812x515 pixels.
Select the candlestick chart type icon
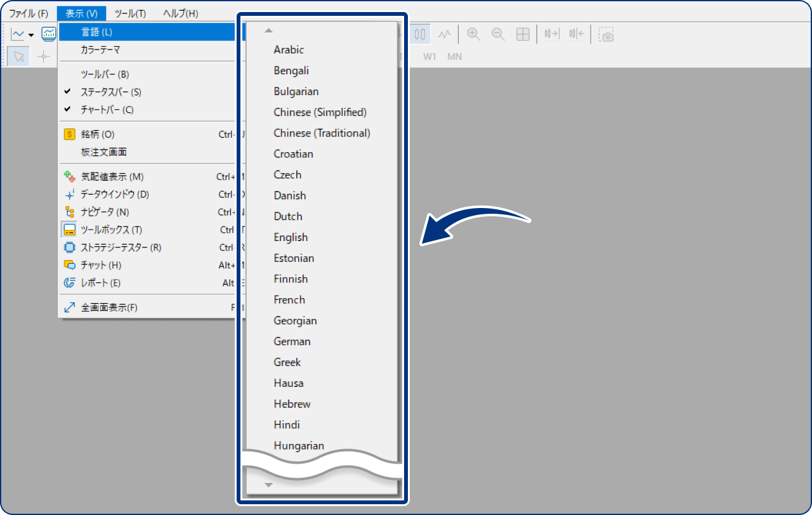[x=421, y=34]
